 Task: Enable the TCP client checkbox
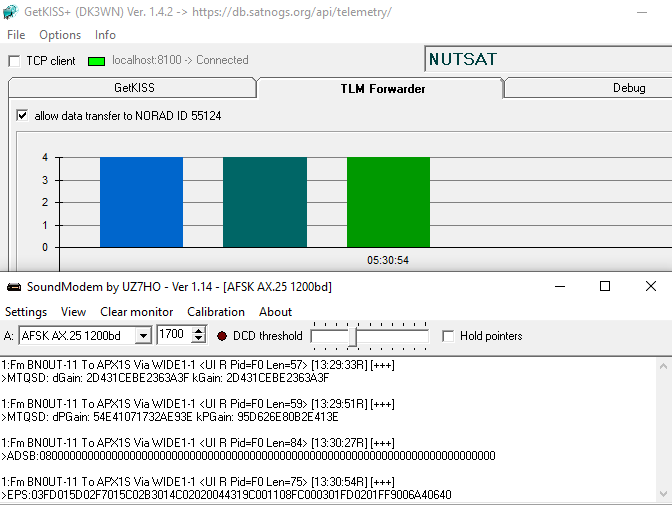[x=14, y=61]
